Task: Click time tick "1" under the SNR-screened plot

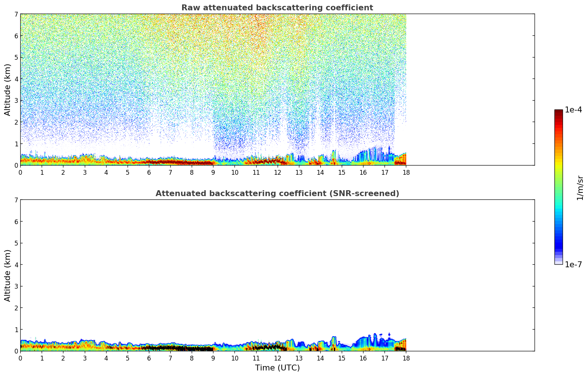Action: (42, 358)
